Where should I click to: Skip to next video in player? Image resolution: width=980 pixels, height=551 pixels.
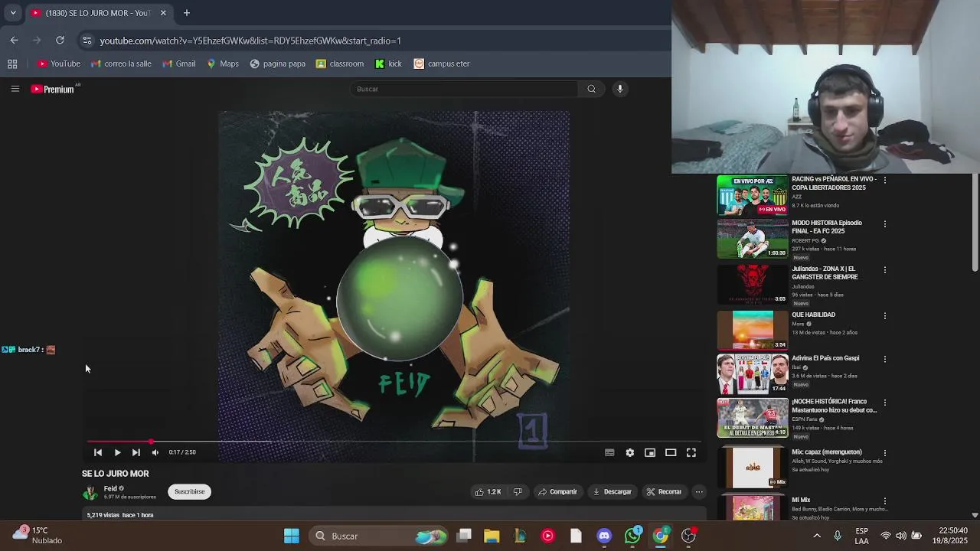coord(136,452)
